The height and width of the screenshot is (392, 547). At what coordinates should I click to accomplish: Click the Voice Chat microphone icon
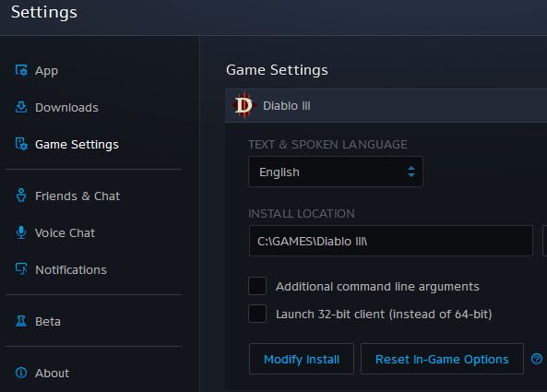(x=21, y=232)
